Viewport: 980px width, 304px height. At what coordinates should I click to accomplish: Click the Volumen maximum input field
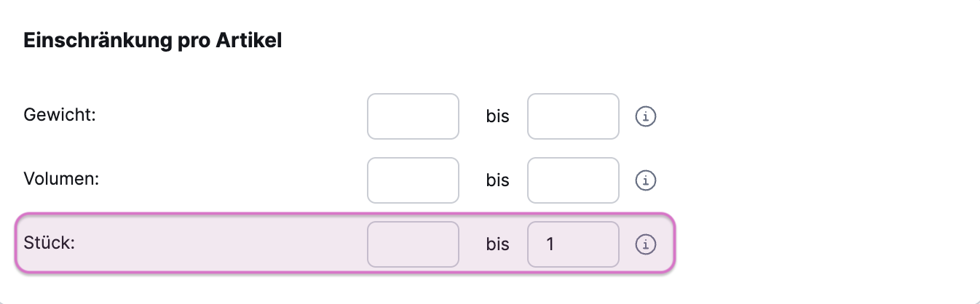point(573,180)
